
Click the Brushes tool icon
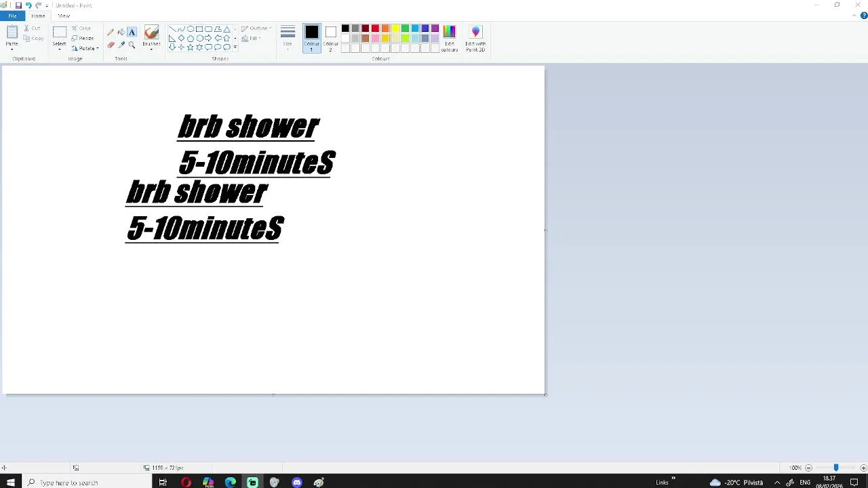pyautogui.click(x=151, y=32)
